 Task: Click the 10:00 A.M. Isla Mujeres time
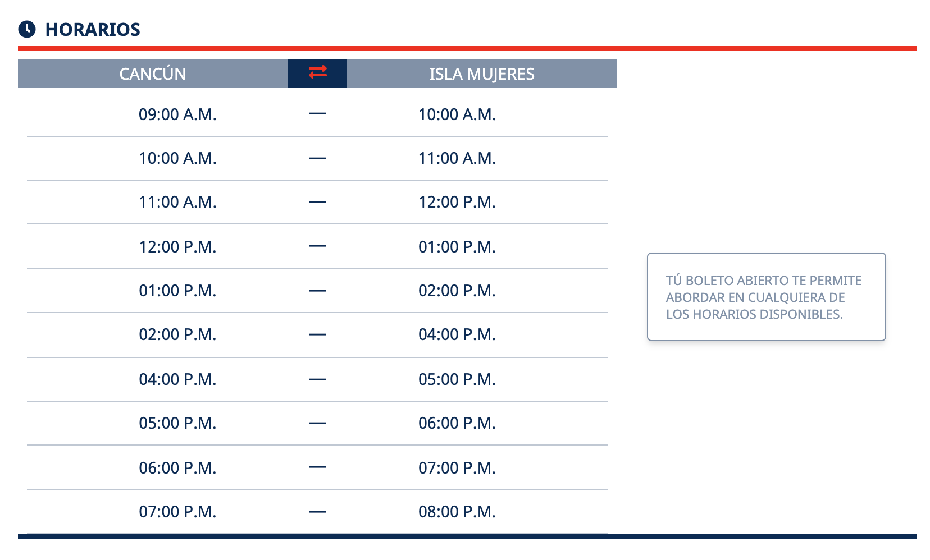coord(457,114)
